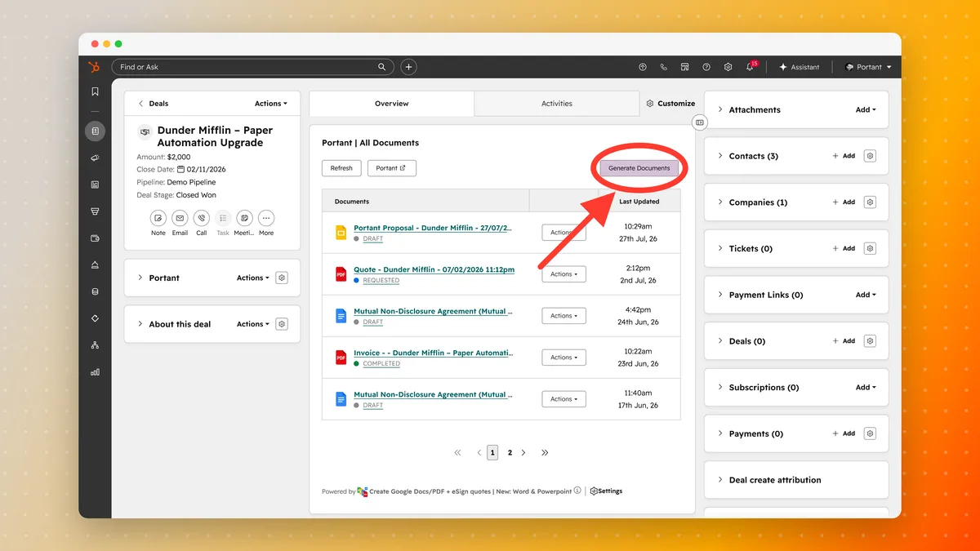Open the Payment Links Add dropdown
Image resolution: width=980 pixels, height=551 pixels.
[x=866, y=295]
